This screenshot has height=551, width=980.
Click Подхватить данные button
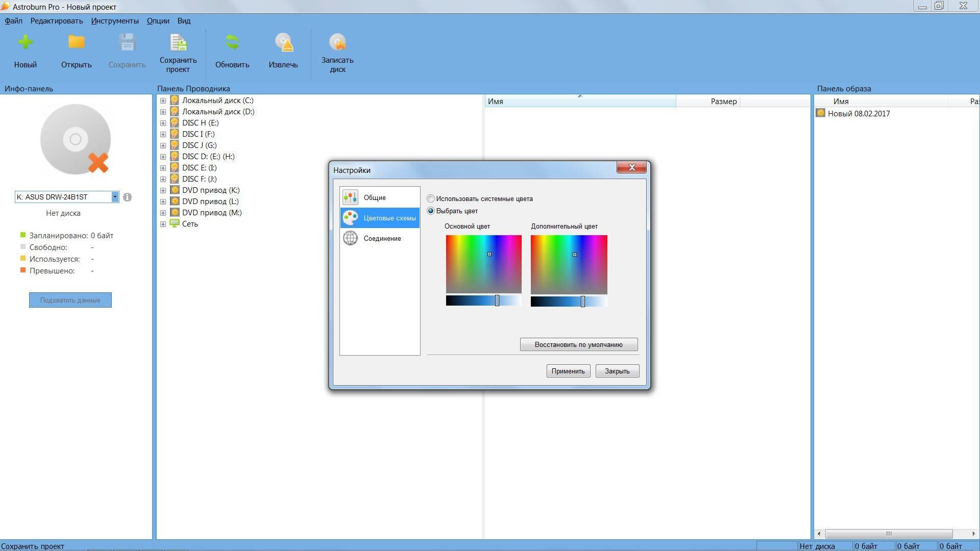(70, 300)
